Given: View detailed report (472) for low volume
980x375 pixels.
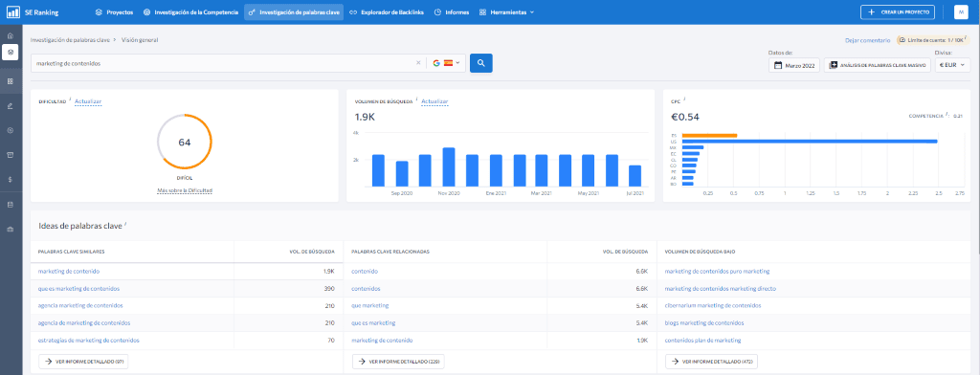Looking at the screenshot, I should [x=711, y=362].
